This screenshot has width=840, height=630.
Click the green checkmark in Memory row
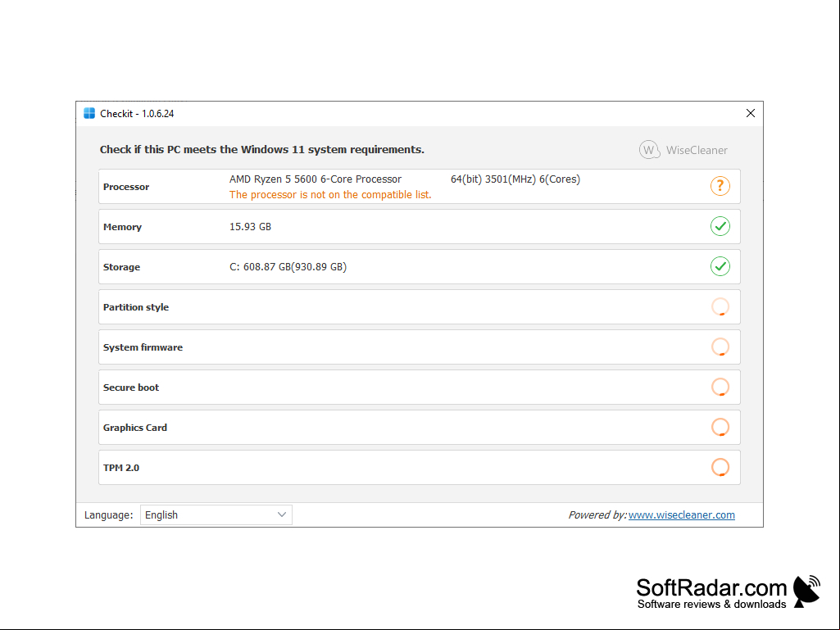pos(720,227)
